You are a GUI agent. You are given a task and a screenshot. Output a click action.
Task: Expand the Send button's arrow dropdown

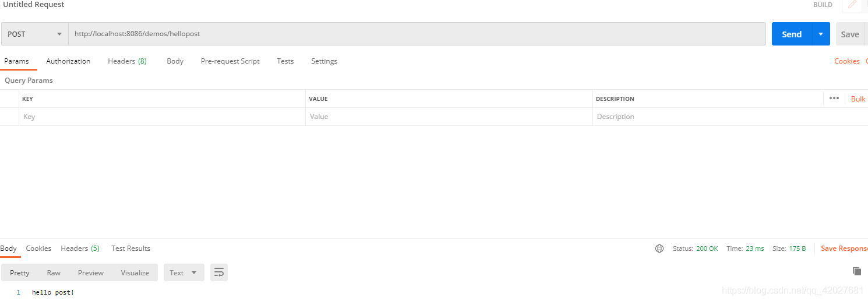click(x=821, y=34)
